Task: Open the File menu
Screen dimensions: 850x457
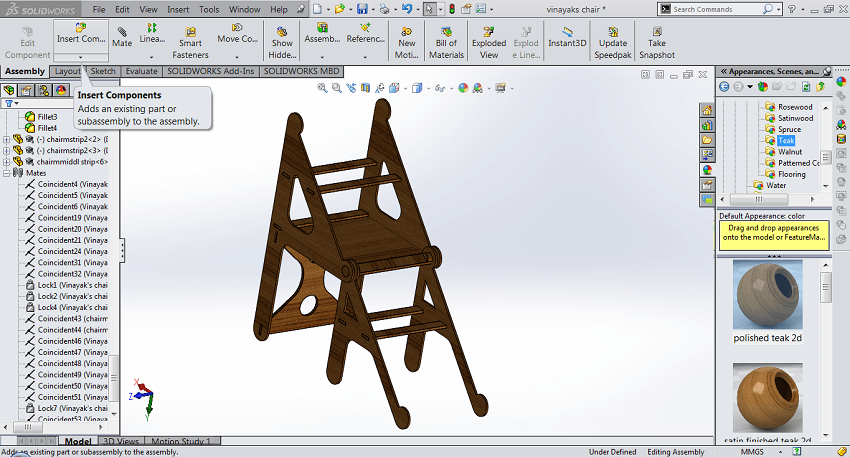Action: coord(99,9)
